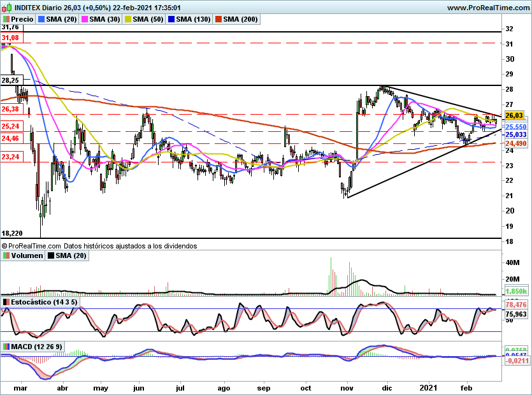Select the SMA (30) legend label
Viewport: 532px width, 395px height.
click(x=105, y=19)
